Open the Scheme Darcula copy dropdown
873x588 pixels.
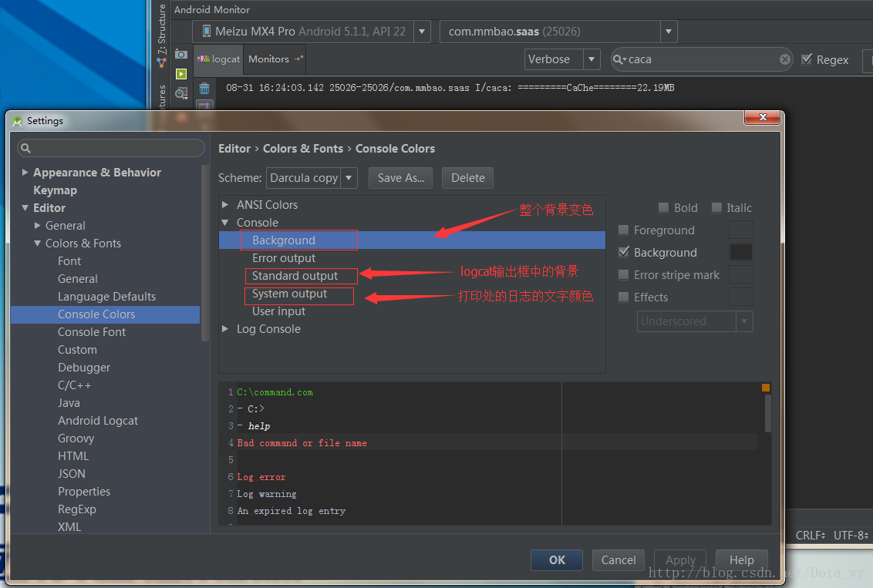pos(349,178)
